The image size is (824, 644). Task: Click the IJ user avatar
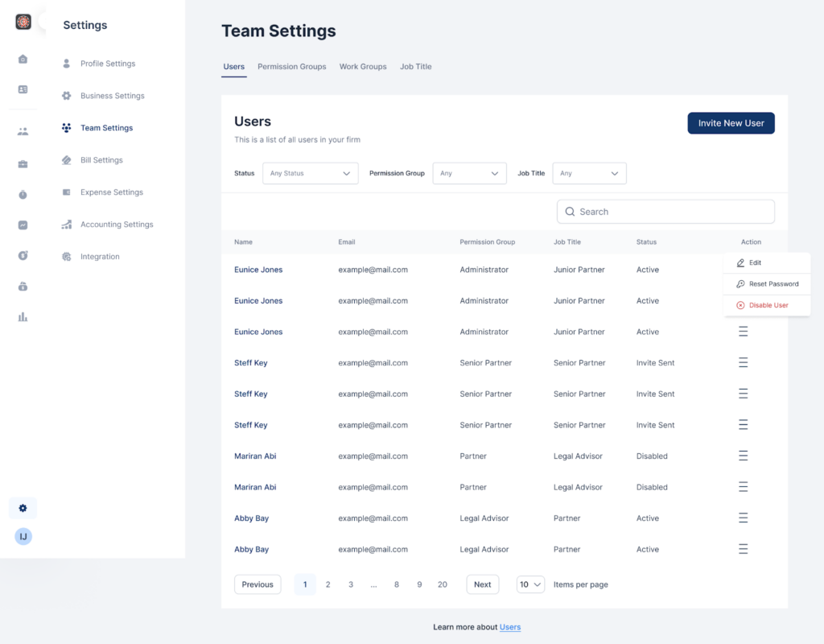23,536
